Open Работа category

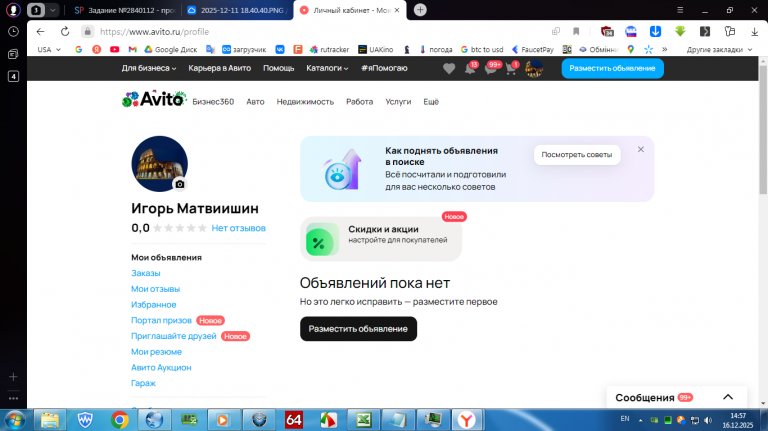coord(360,102)
